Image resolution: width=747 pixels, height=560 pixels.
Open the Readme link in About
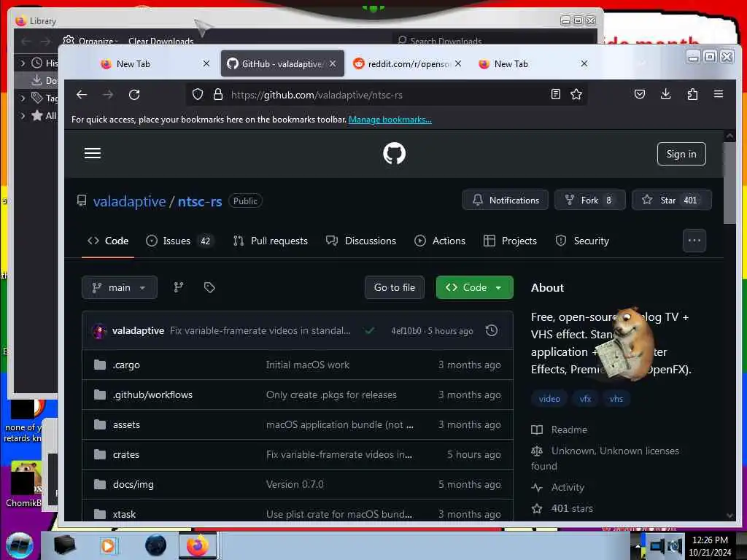pyautogui.click(x=569, y=429)
